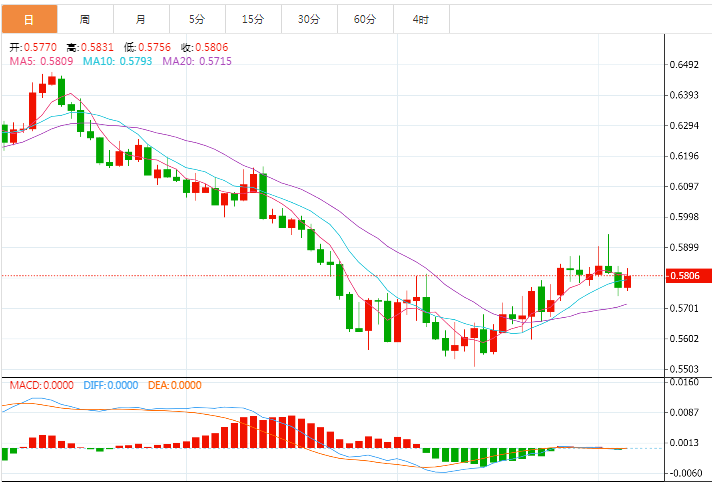Viewport: 712px width, 482px height.
Task: Click the 开:0.5770 open price value
Action: [33, 47]
